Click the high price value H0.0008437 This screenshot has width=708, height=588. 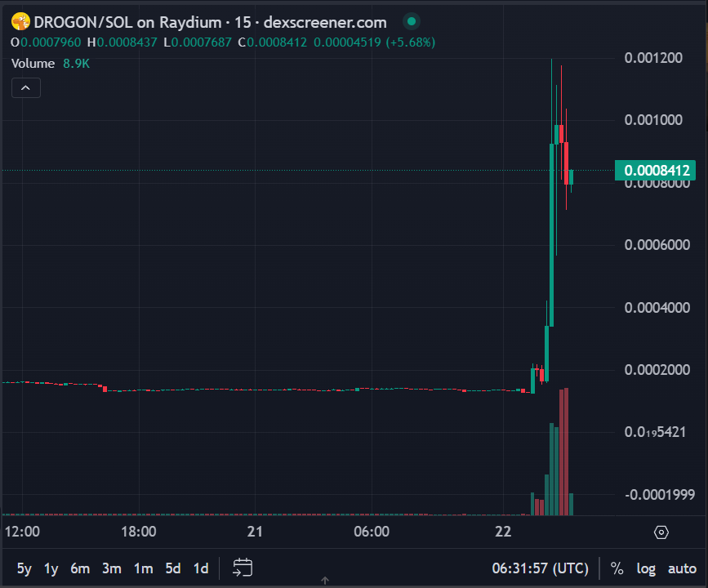[122, 42]
